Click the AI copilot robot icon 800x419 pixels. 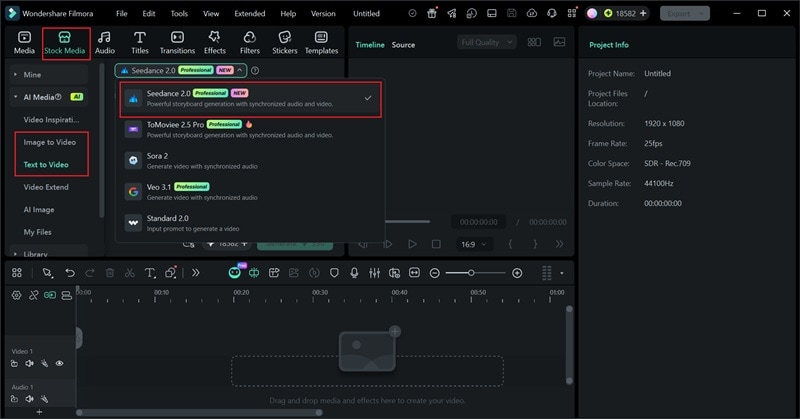235,273
